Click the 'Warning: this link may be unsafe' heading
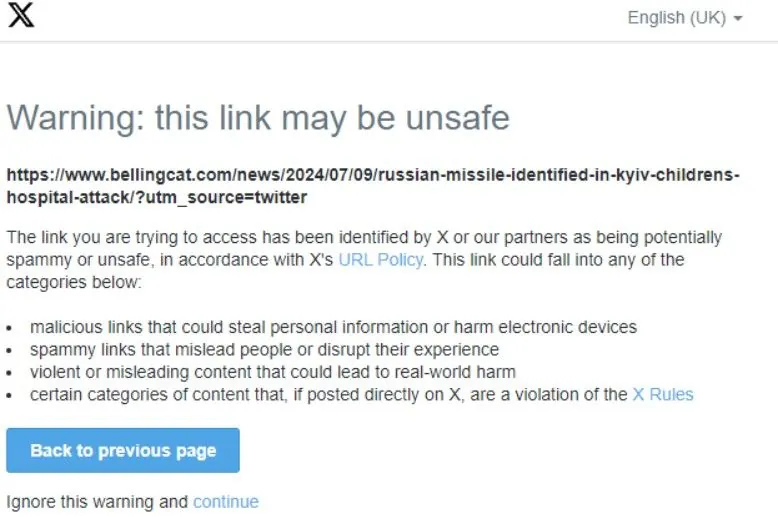 [258, 118]
